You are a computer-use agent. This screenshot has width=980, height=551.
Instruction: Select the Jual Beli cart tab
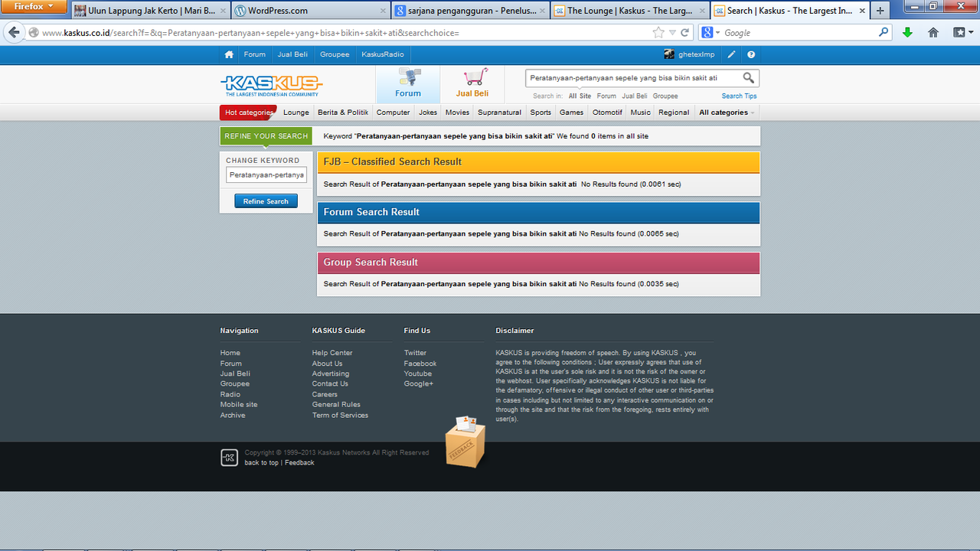[472, 84]
